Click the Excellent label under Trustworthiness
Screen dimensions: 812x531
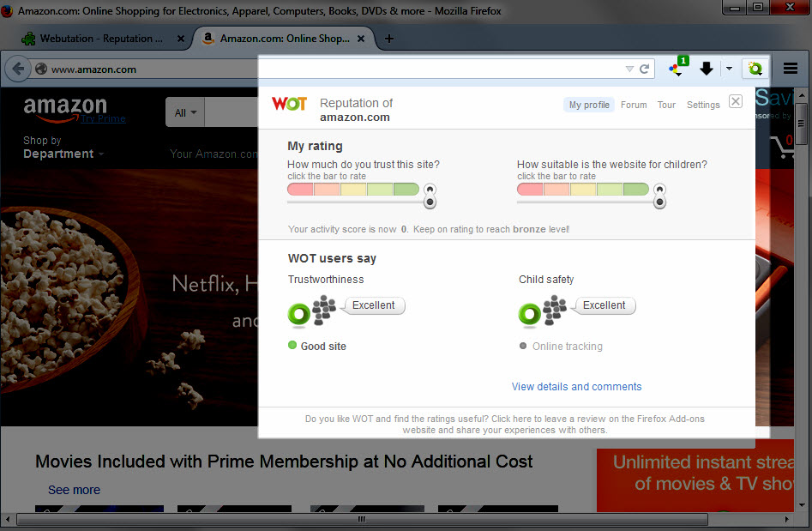(x=373, y=305)
